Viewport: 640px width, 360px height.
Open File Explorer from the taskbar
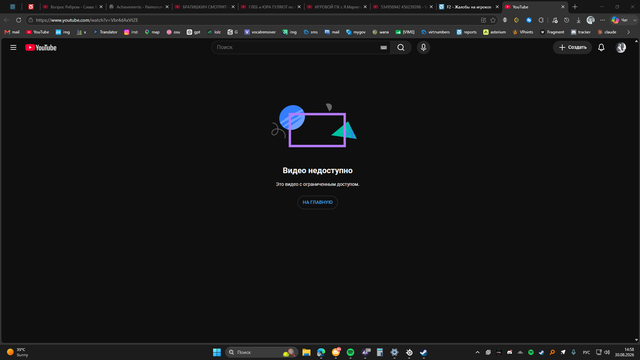click(306, 352)
